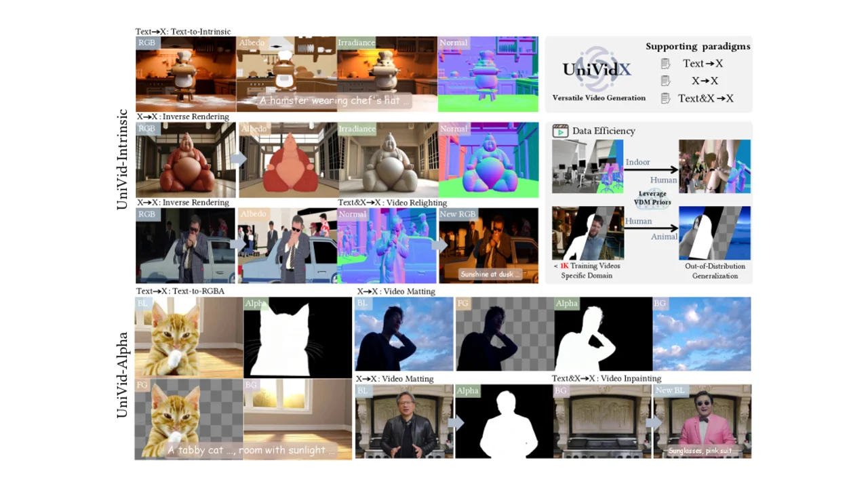Click the '< 1K Training Videos' text
Viewport: 868px width, 488px height.
pos(587,266)
